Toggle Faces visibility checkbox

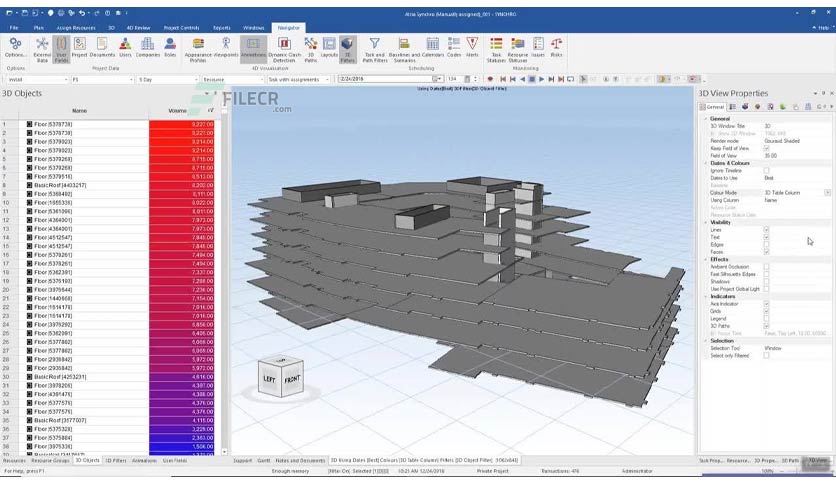click(766, 252)
